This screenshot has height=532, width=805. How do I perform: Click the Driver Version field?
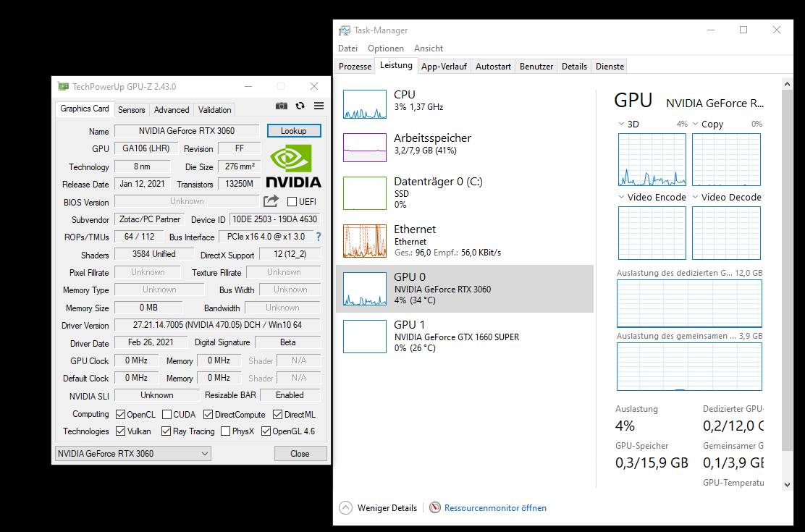[x=217, y=325]
